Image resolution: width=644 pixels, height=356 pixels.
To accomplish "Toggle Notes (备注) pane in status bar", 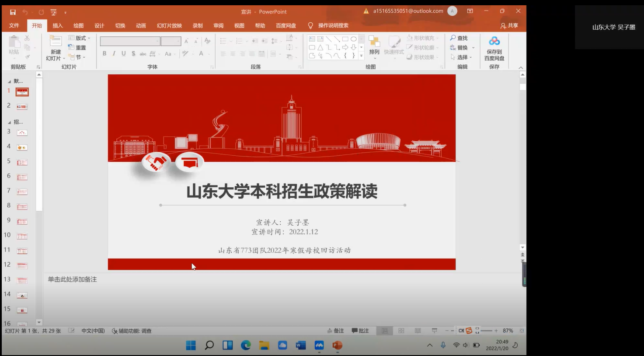I will click(x=336, y=331).
